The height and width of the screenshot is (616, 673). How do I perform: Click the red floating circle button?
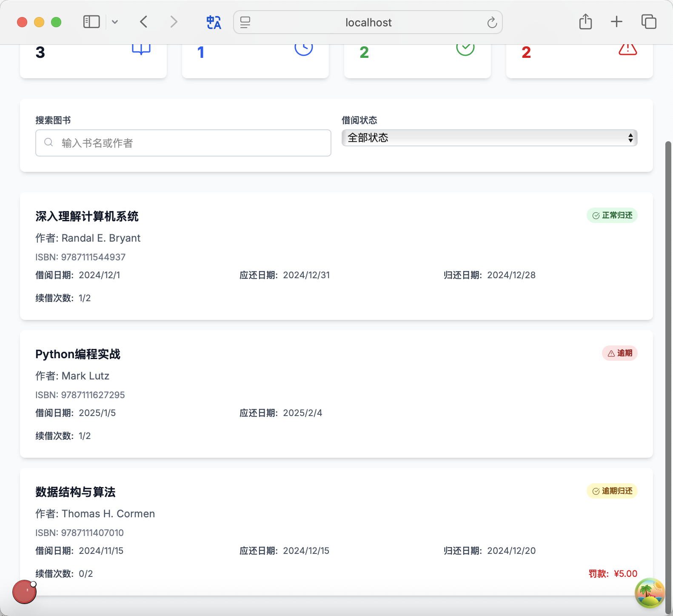pyautogui.click(x=24, y=592)
